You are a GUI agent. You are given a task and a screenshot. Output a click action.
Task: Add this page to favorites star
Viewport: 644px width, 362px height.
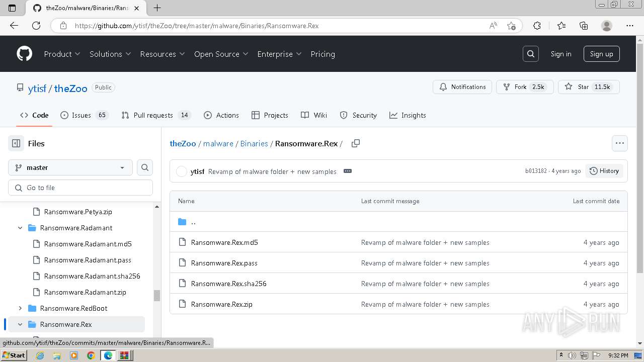(512, 26)
